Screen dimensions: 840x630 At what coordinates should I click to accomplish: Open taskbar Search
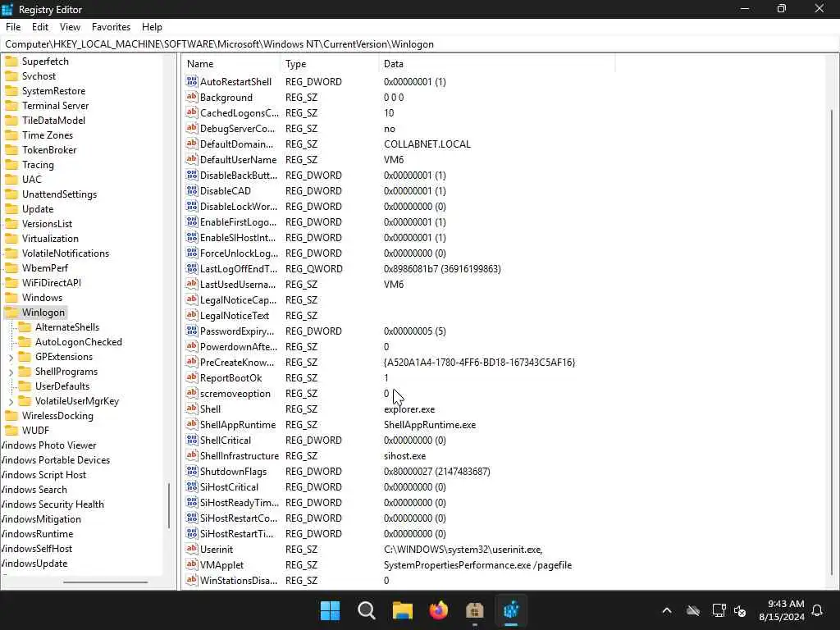pos(367,610)
